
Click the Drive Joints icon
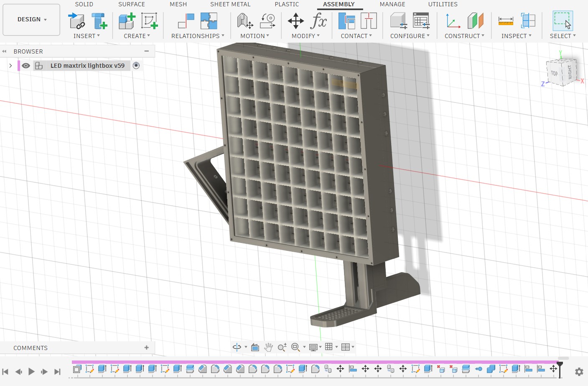pyautogui.click(x=267, y=20)
